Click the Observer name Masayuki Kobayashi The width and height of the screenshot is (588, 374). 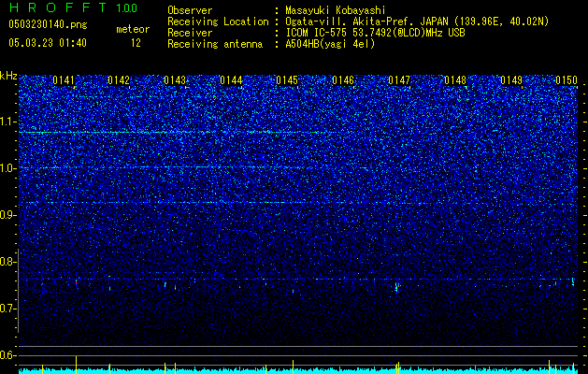click(336, 10)
